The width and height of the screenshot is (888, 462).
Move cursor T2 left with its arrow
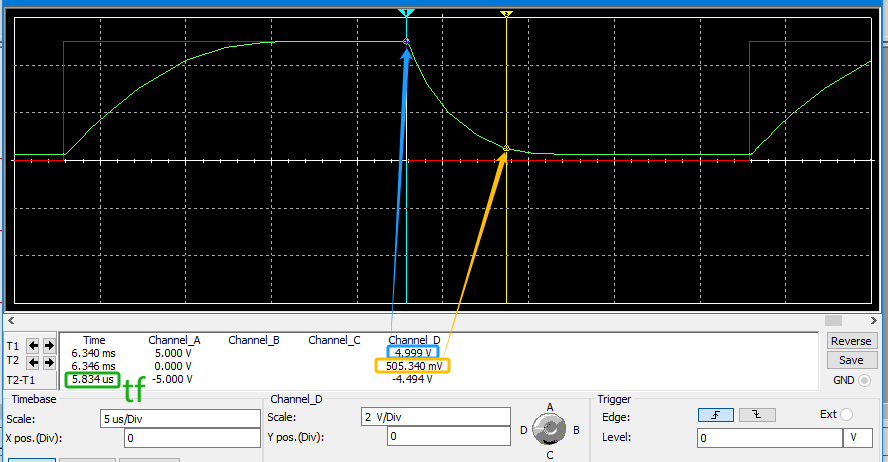pyautogui.click(x=33, y=362)
